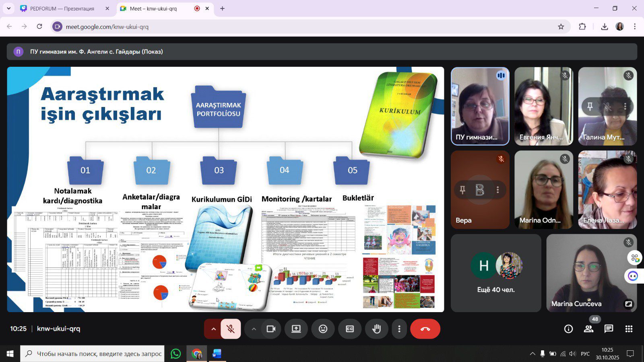Expand audio settings chevron next to microphone
The height and width of the screenshot is (362, 644).
[213, 329]
